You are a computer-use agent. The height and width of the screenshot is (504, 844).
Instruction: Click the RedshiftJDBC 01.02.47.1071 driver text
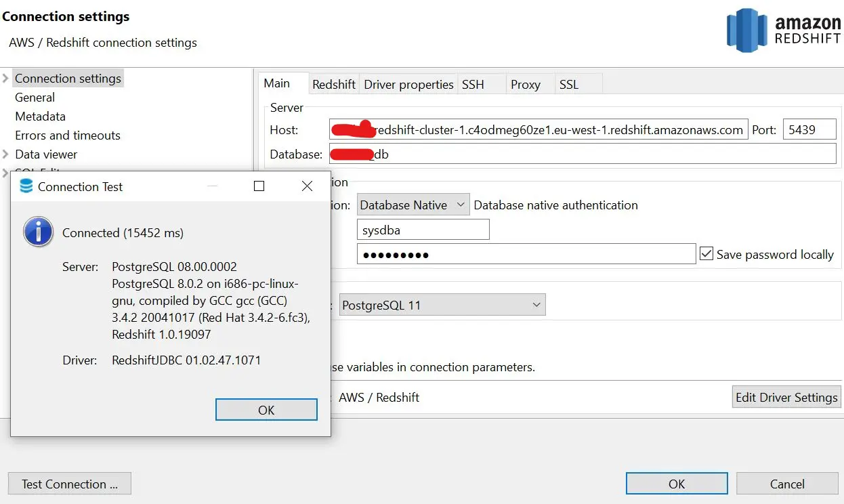click(x=186, y=360)
